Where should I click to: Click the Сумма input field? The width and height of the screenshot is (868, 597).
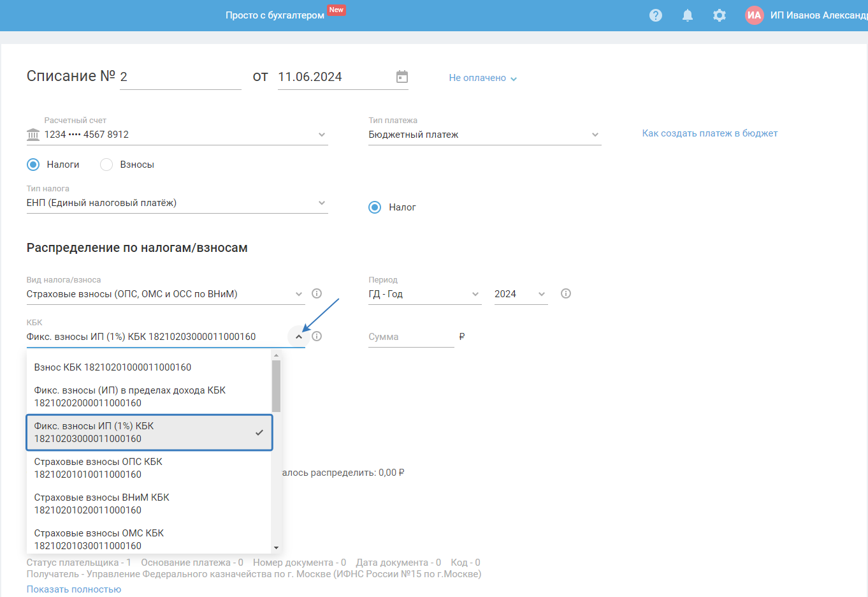[410, 337]
